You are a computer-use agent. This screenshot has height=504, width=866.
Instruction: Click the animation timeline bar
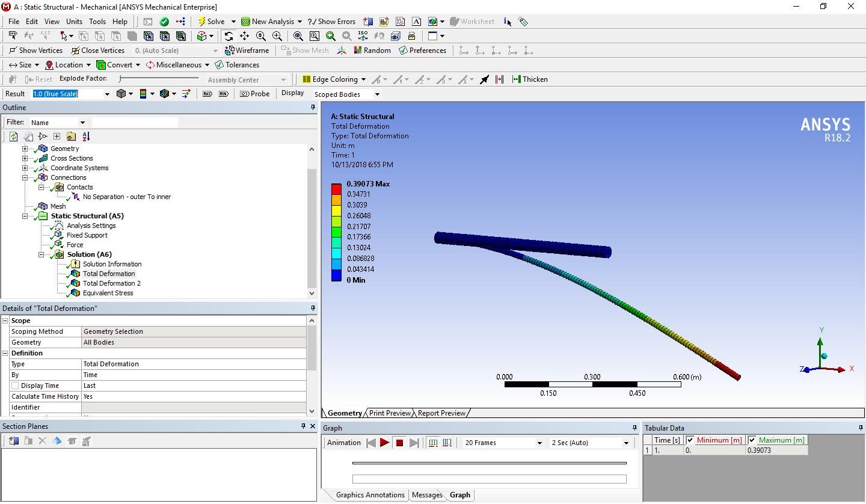click(489, 463)
